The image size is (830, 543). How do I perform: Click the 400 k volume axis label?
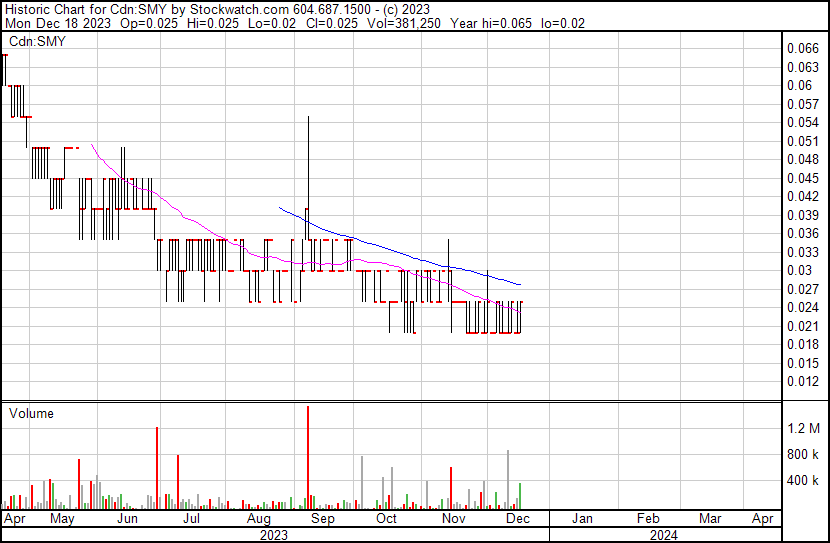(x=803, y=480)
